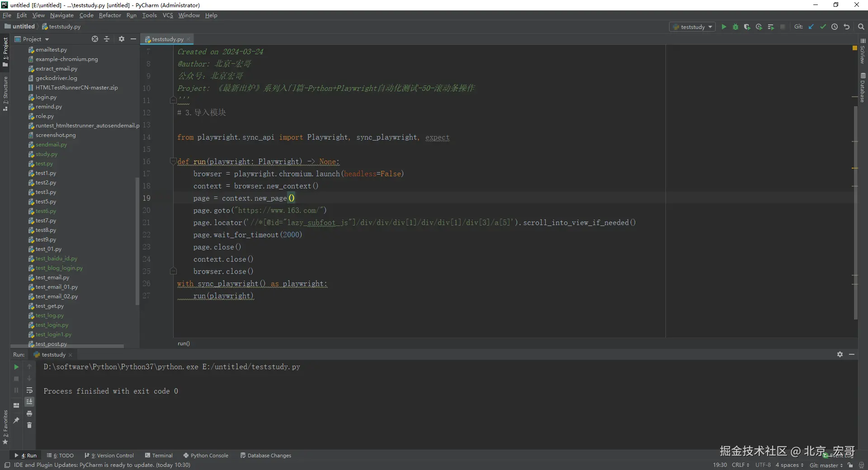Restore layout icon in the Run panel
This screenshot has height=470, width=868.
coord(16,405)
